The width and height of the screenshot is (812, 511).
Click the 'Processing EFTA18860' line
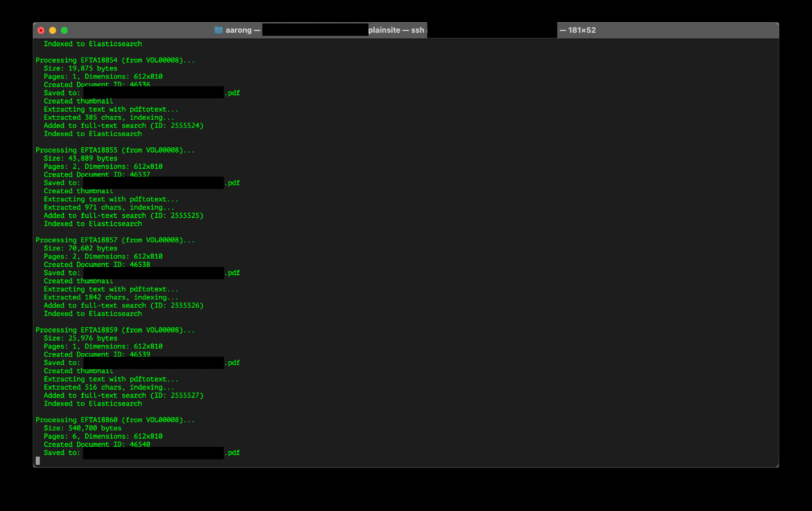pos(115,420)
